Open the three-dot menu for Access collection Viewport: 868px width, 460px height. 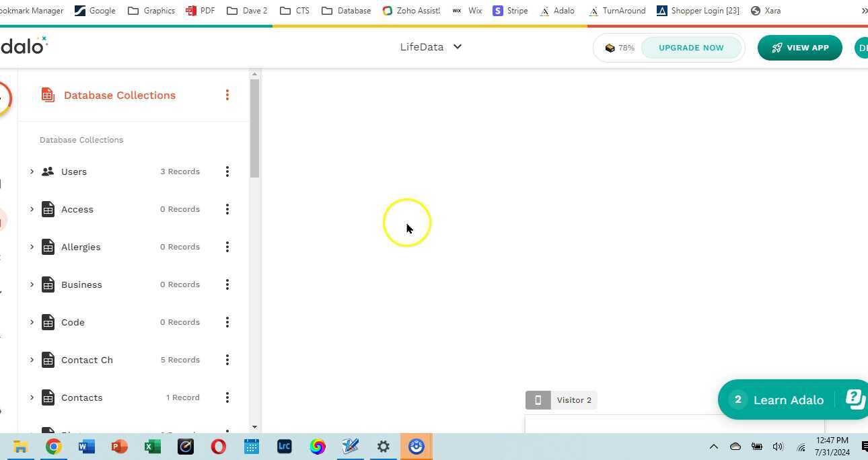coord(227,209)
